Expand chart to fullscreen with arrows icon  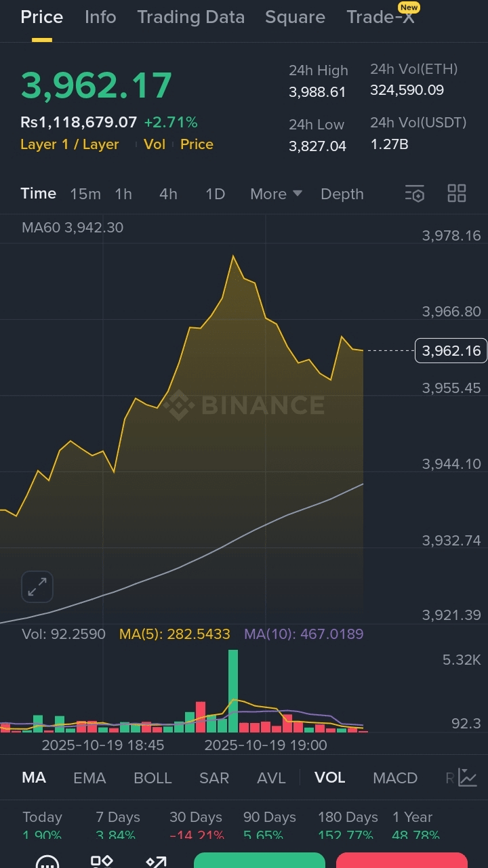(x=37, y=587)
